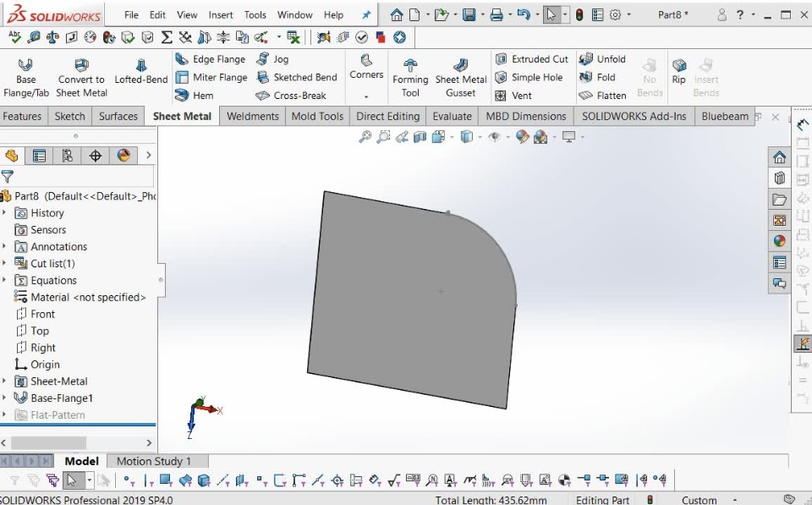Screen dimensions: 812x505
Task: Select the Sketched Bend tool
Action: [297, 77]
